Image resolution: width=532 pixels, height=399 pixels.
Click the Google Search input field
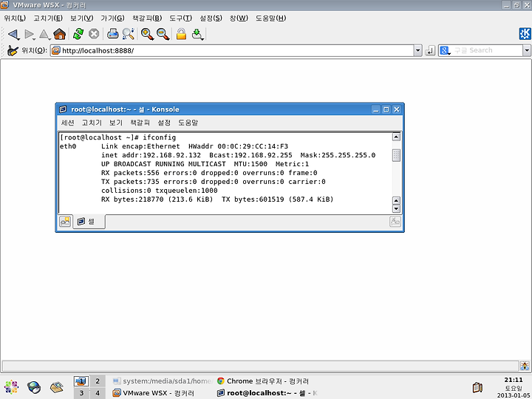pos(487,50)
